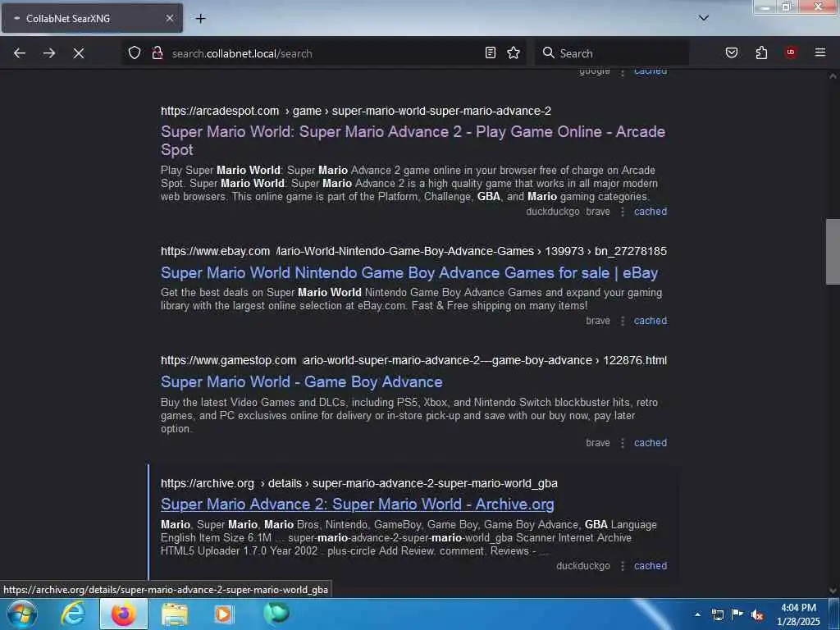Stop loading the page
This screenshot has height=630, width=840.
79,53
